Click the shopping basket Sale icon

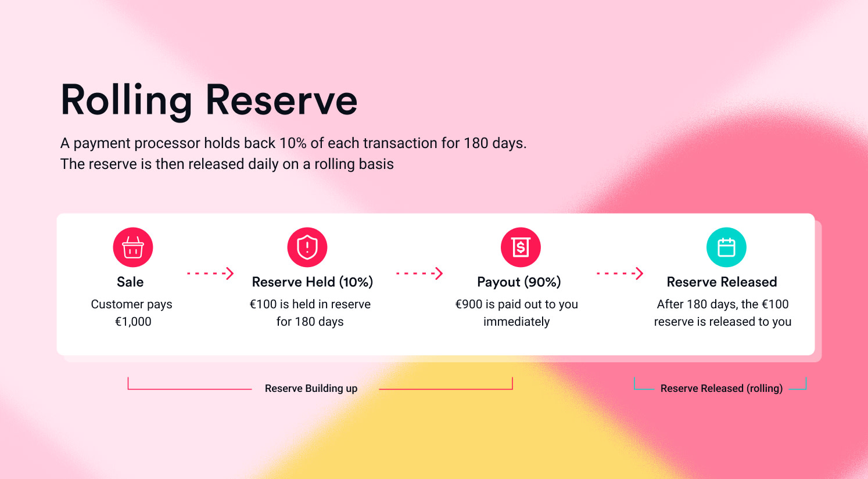[133, 247]
